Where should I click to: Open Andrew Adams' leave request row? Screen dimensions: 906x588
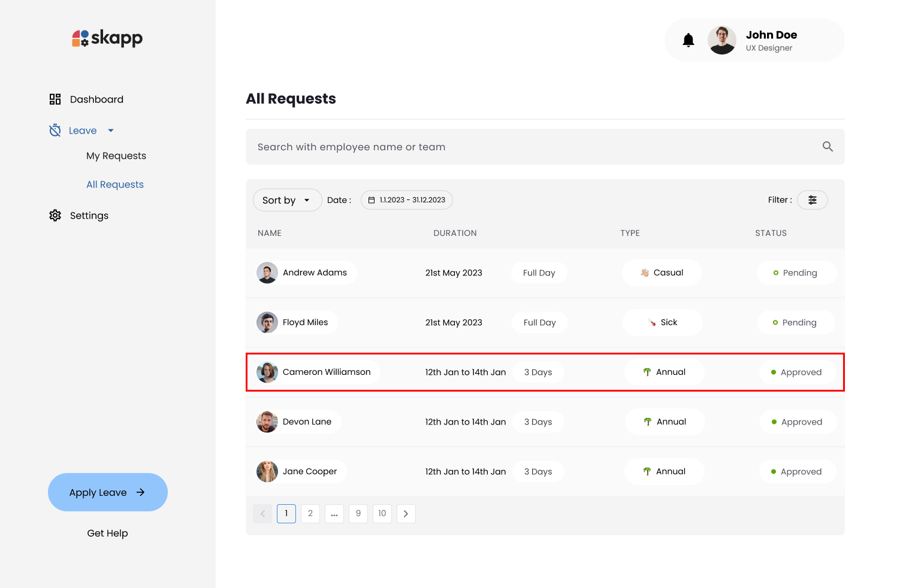[545, 273]
